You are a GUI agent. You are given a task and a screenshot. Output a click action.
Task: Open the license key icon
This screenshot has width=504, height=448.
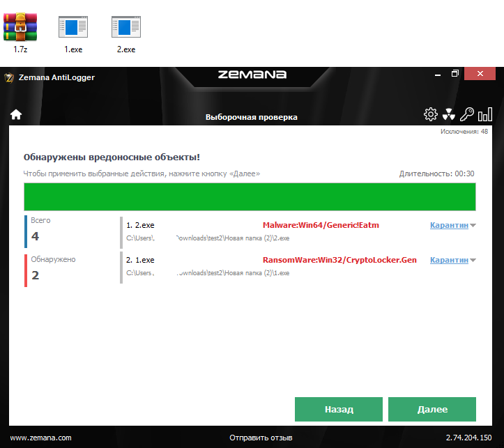coord(467,114)
